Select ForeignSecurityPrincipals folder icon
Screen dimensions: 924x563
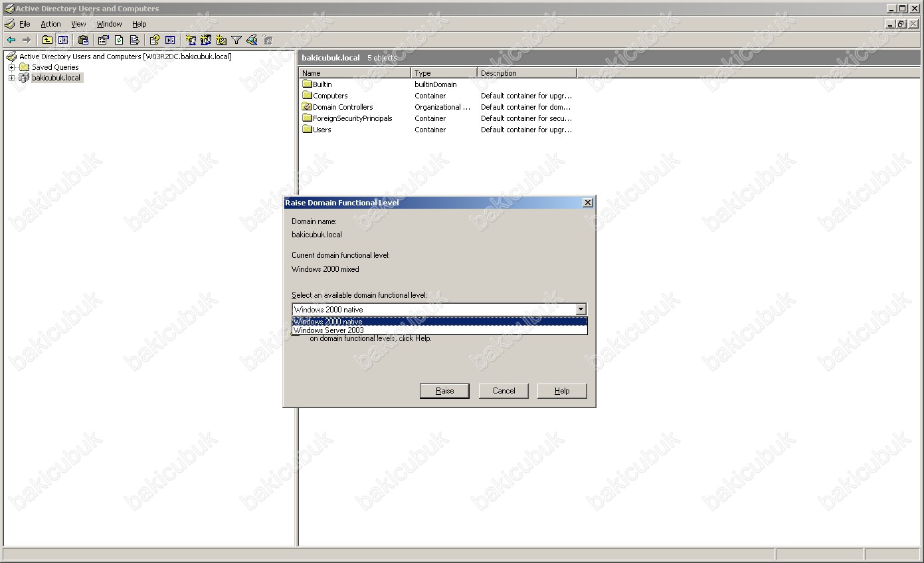pos(307,118)
